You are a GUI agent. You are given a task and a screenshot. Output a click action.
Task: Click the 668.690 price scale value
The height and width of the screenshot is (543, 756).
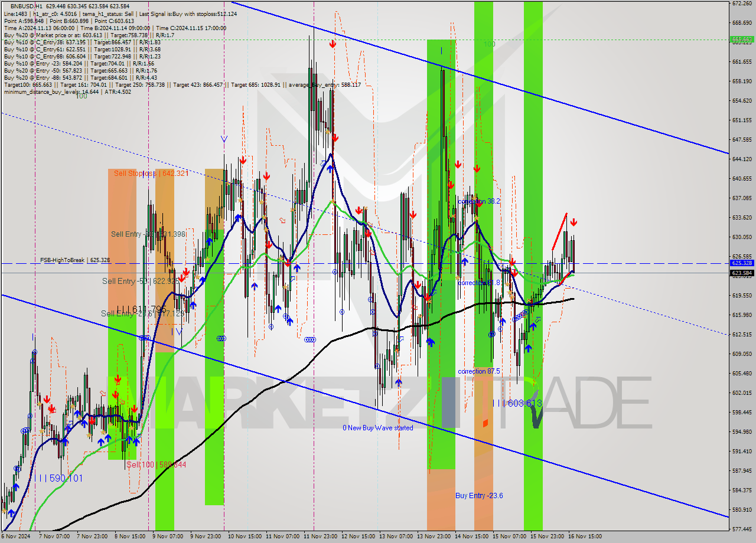742,23
